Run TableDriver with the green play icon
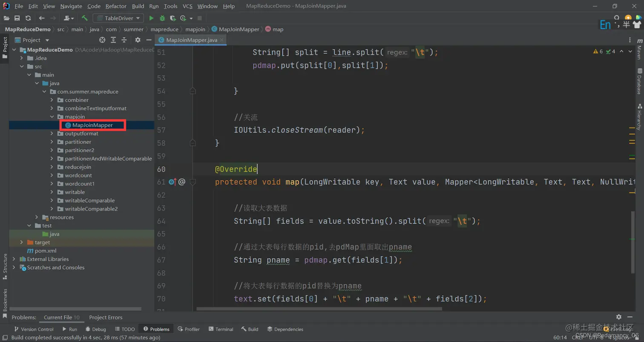This screenshot has height=342, width=644. coord(151,18)
